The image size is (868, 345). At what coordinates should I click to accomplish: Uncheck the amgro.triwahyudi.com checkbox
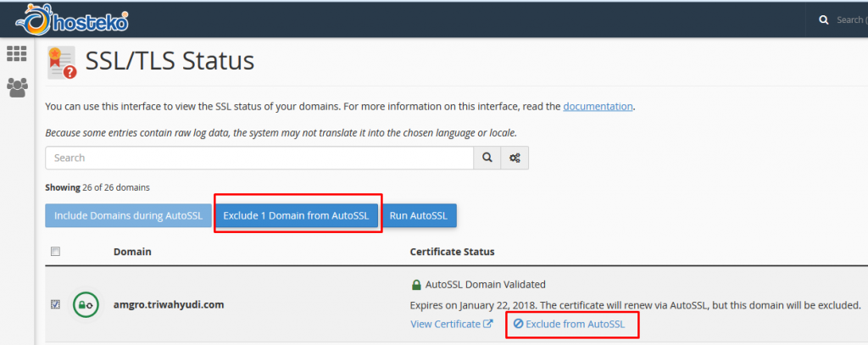[x=56, y=304]
